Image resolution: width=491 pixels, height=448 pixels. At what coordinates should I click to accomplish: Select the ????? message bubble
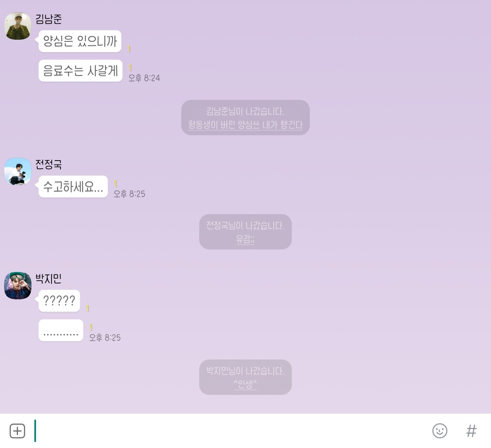tap(59, 301)
